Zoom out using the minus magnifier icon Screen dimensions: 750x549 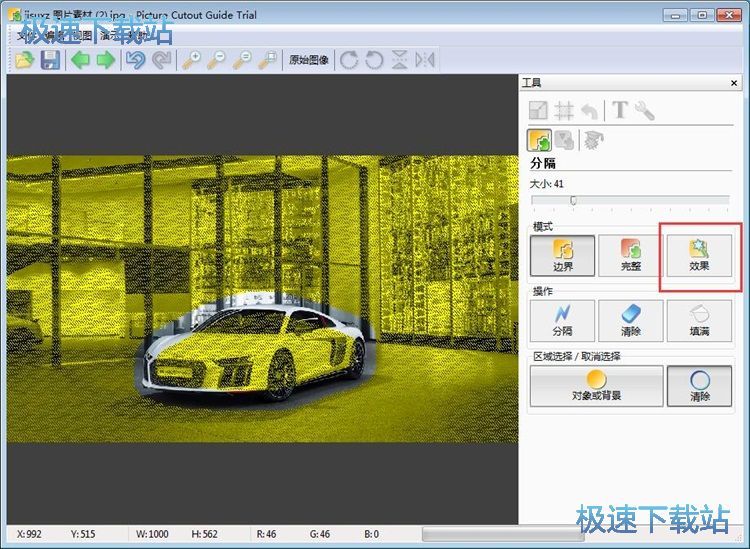click(215, 60)
